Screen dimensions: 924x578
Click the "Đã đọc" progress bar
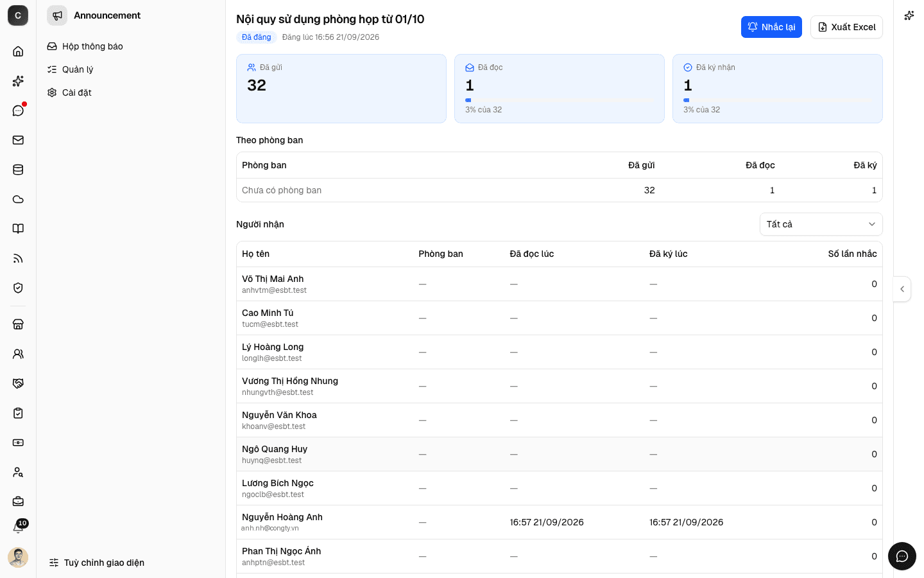click(560, 100)
